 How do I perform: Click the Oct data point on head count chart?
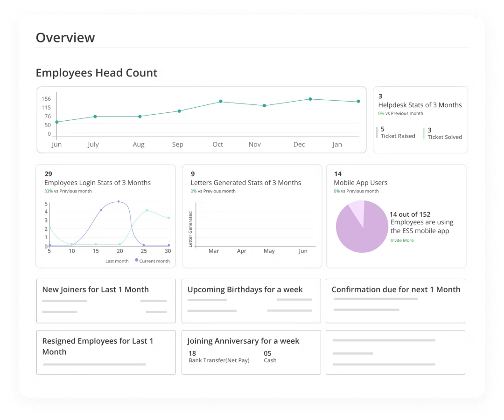[x=221, y=101]
